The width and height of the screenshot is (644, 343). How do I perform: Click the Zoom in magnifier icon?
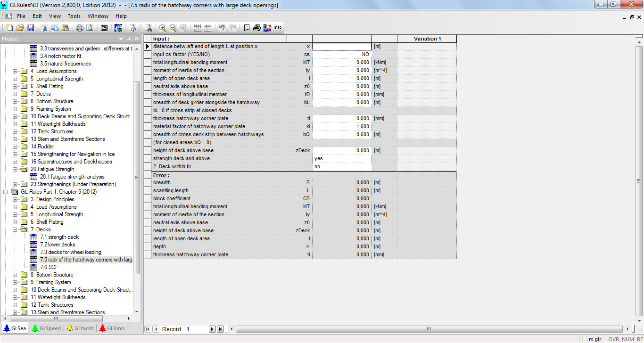click(163, 28)
